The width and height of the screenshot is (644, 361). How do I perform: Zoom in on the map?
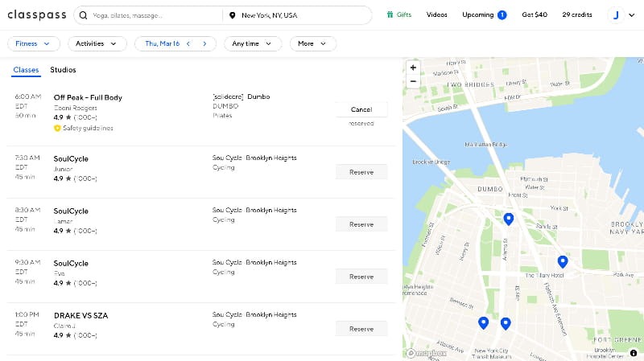pyautogui.click(x=413, y=68)
